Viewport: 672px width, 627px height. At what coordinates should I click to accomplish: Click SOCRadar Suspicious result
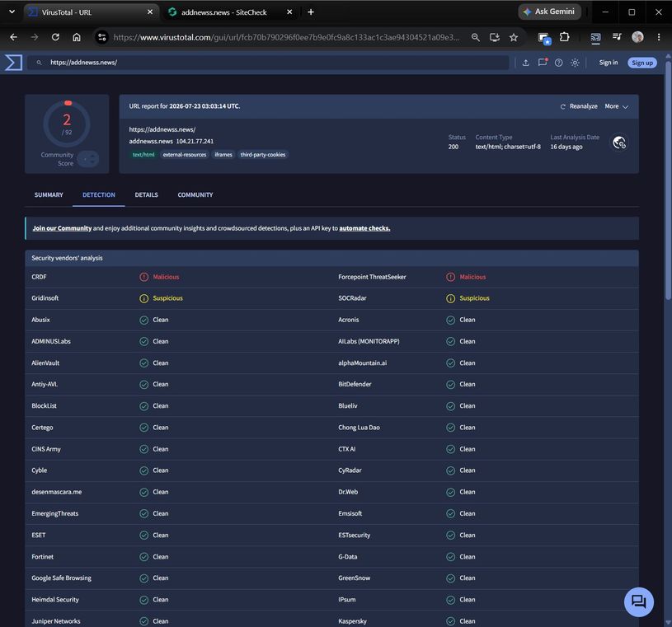pyautogui.click(x=468, y=298)
